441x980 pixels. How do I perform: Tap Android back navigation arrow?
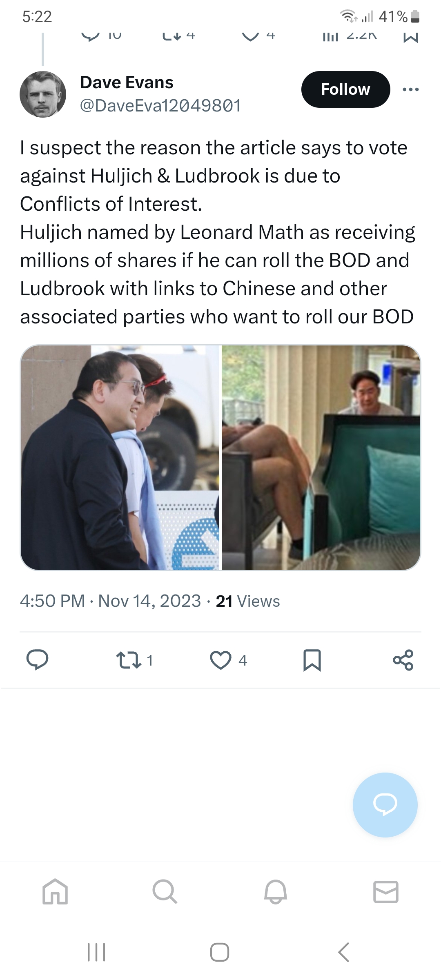[344, 952]
